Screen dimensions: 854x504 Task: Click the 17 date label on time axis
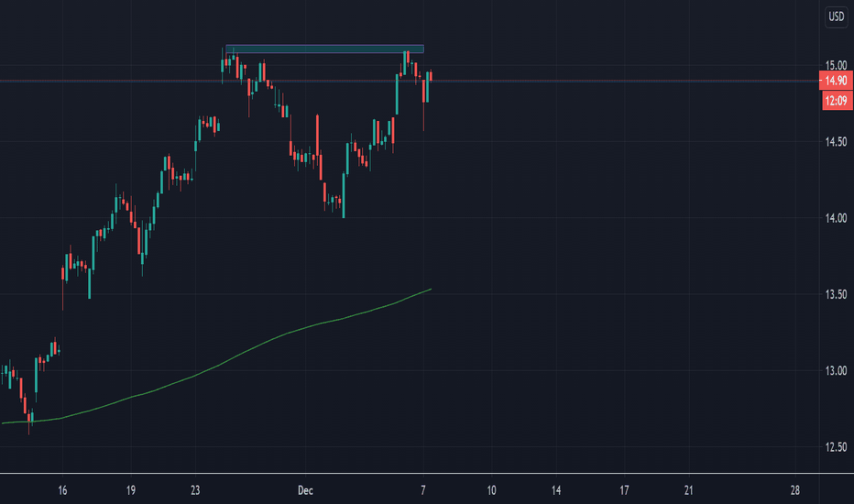[624, 490]
